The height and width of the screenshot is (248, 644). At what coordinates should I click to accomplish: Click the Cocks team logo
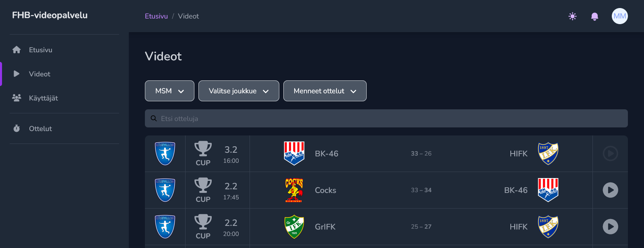click(294, 190)
